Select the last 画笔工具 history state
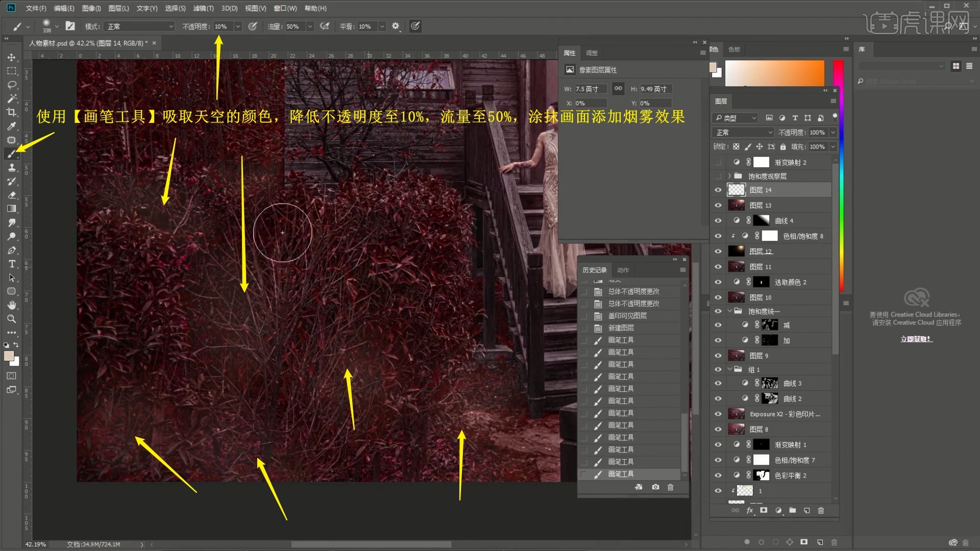This screenshot has height=551, width=980. click(621, 474)
